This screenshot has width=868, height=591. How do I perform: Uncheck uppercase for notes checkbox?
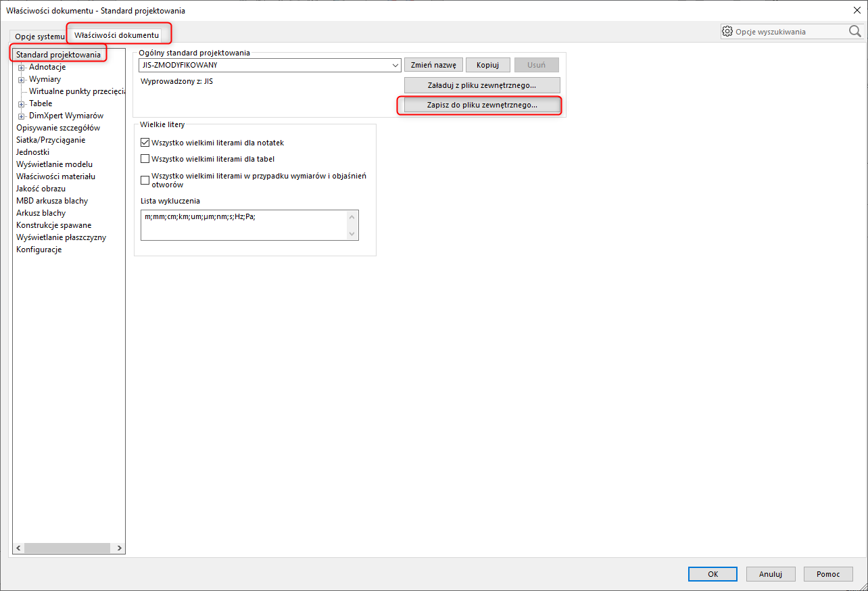(145, 143)
